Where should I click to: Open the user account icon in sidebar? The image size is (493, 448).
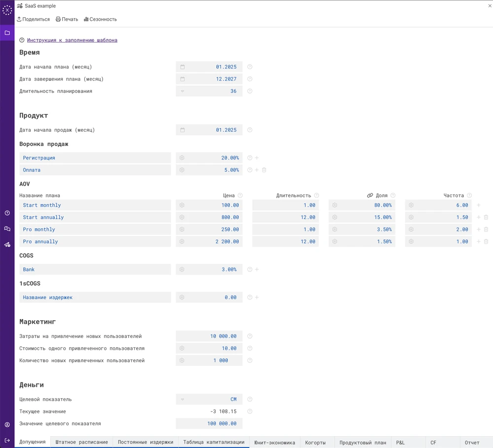[x=7, y=425]
